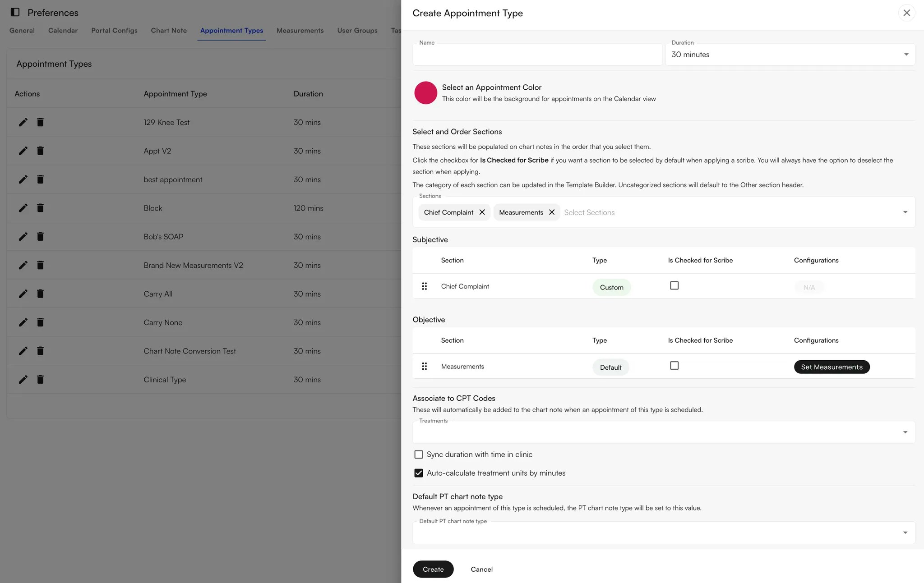Viewport: 924px width, 583px height.
Task: Click the Set Measurements button
Action: (832, 367)
